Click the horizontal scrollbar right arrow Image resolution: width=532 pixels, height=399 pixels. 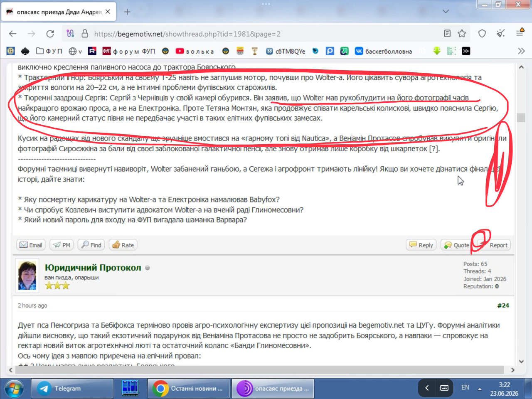[x=512, y=370]
